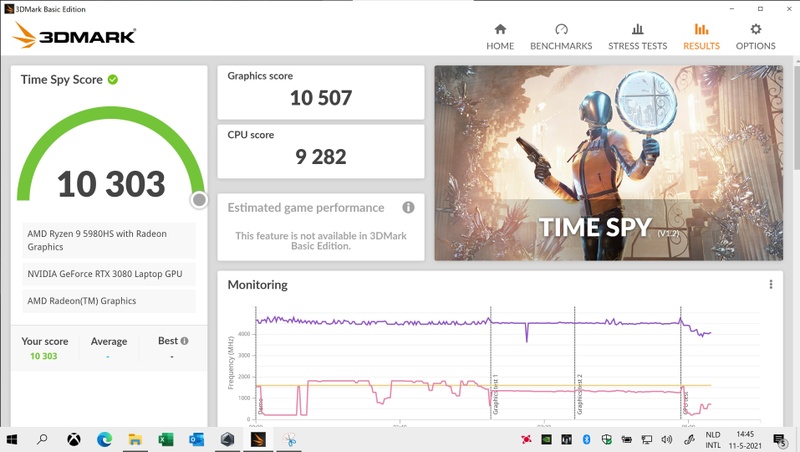Click the red tray icon
The height and width of the screenshot is (452, 800).
tap(526, 439)
